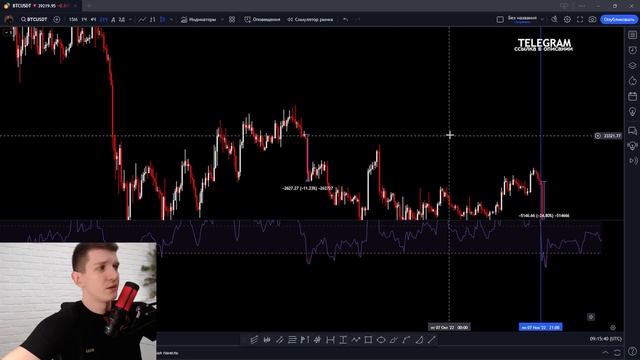Viewport: 640px width, 360px height.
Task: Select the ellipse drawing tool
Action: pyautogui.click(x=381, y=340)
